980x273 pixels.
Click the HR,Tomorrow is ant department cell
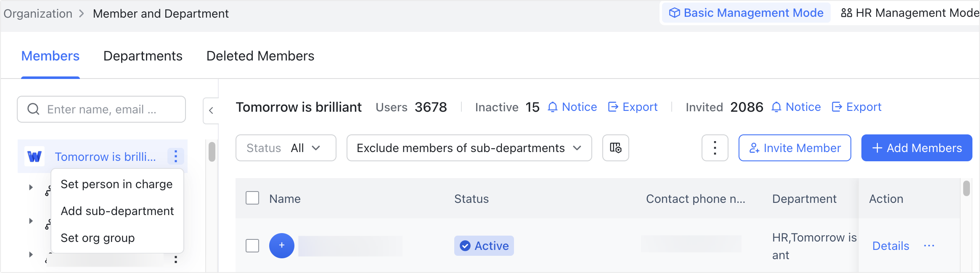[x=814, y=246]
